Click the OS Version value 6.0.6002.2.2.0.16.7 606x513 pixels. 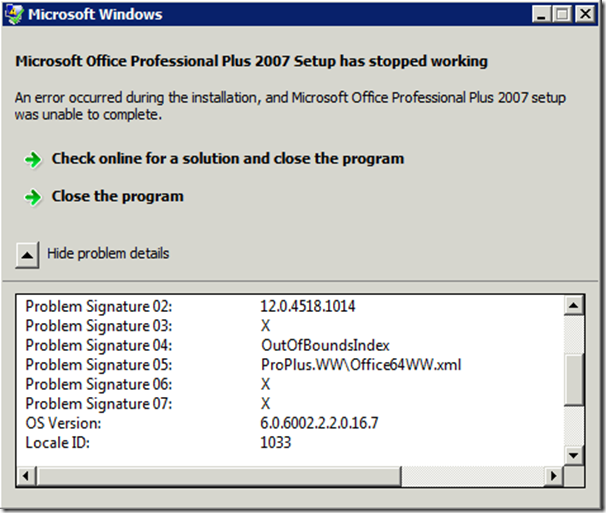point(319,422)
